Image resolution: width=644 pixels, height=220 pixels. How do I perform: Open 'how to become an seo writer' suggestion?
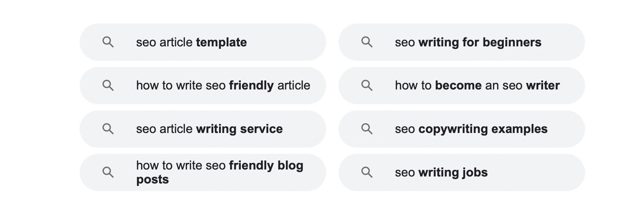click(x=461, y=85)
